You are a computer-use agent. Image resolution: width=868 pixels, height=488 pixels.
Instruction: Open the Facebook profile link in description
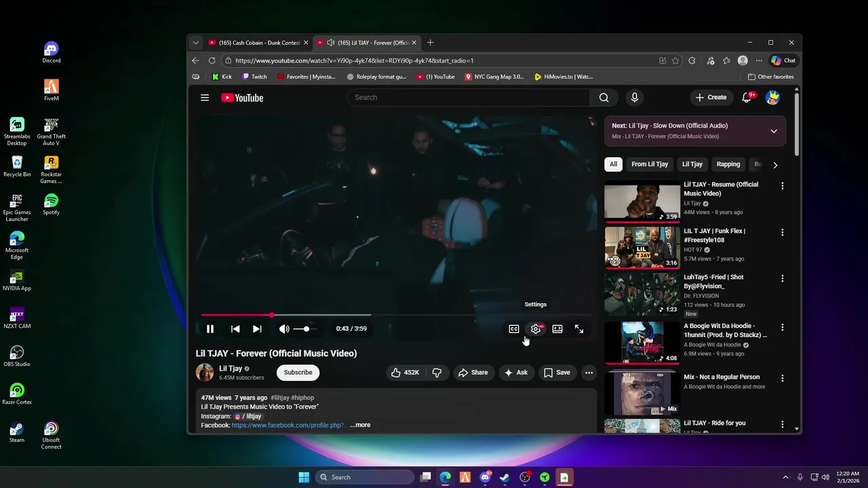(290, 425)
